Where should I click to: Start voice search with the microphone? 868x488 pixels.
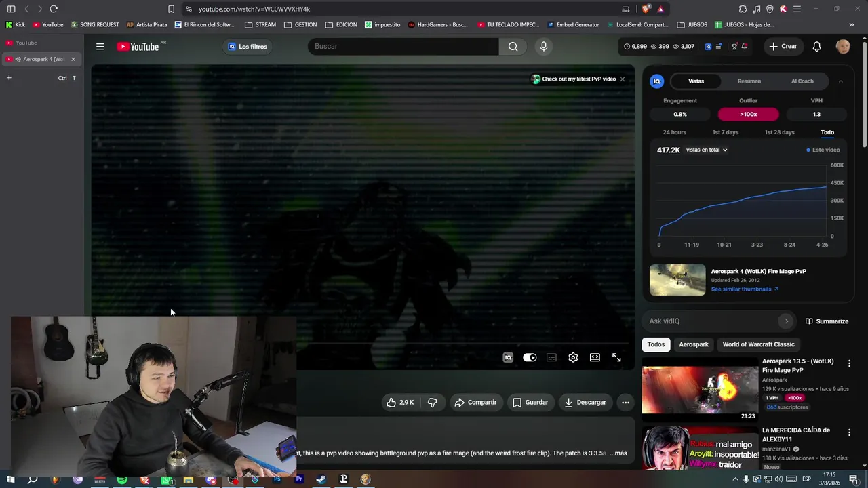[543, 47]
